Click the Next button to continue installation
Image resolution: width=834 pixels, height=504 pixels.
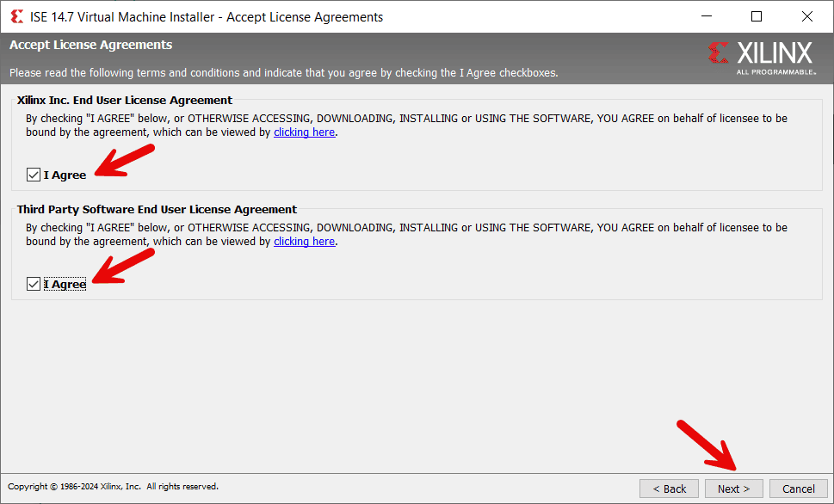733,489
